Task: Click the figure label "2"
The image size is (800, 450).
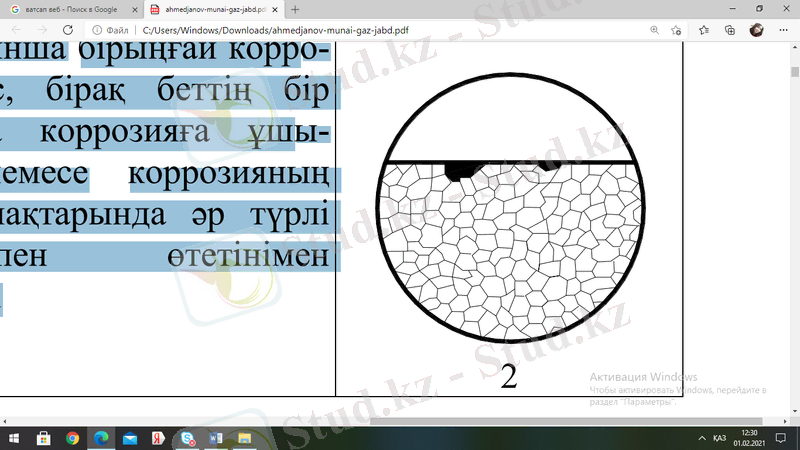Action: coord(509,377)
